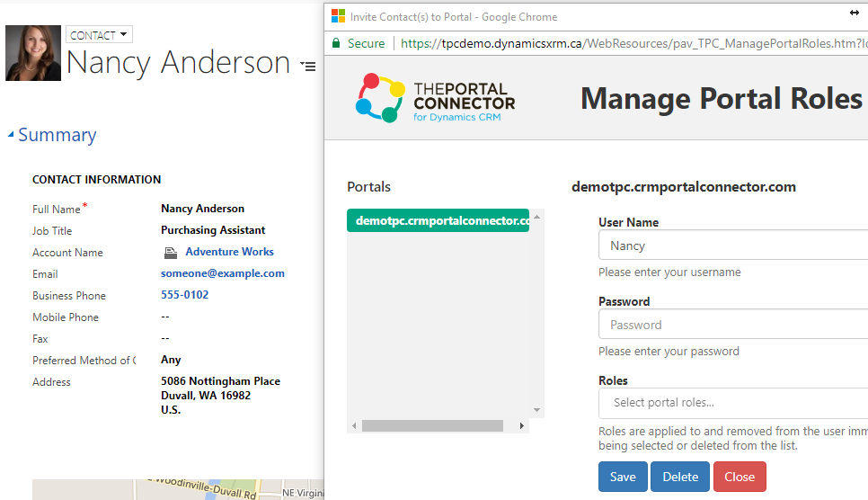868x500 pixels.
Task: Click the Portals list scroll left arrow
Action: click(x=354, y=425)
